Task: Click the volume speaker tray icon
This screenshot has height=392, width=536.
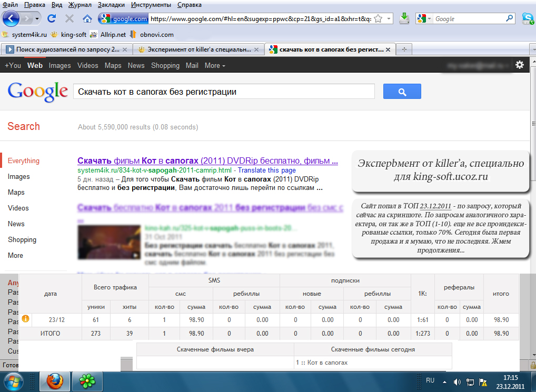Action: tap(457, 382)
